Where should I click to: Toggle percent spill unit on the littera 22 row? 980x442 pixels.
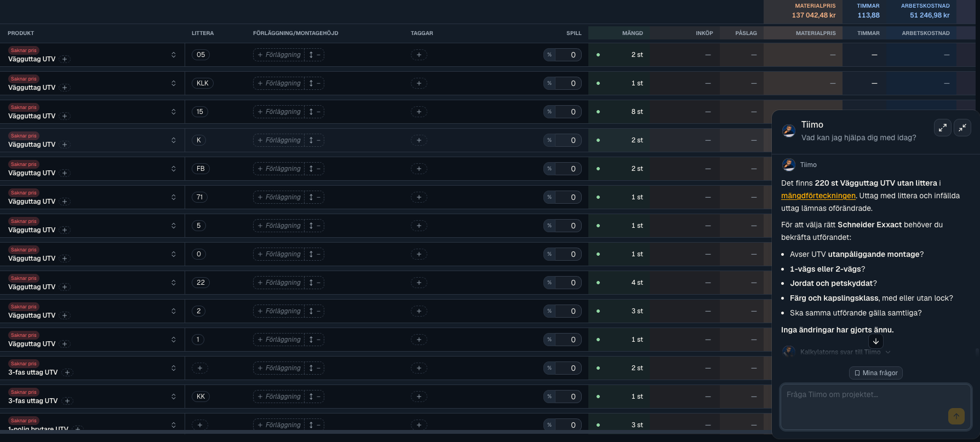pos(549,283)
